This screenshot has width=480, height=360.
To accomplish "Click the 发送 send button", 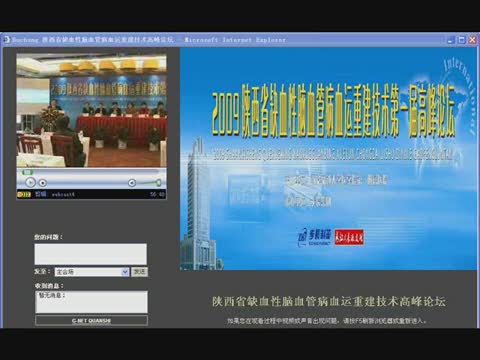I will pos(139,272).
